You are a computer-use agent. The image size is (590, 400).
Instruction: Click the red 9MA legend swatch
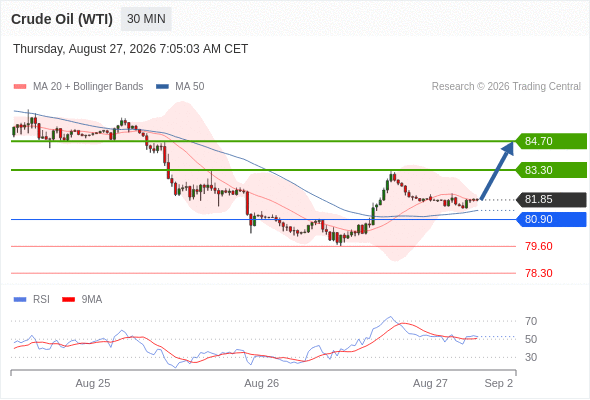(x=68, y=300)
